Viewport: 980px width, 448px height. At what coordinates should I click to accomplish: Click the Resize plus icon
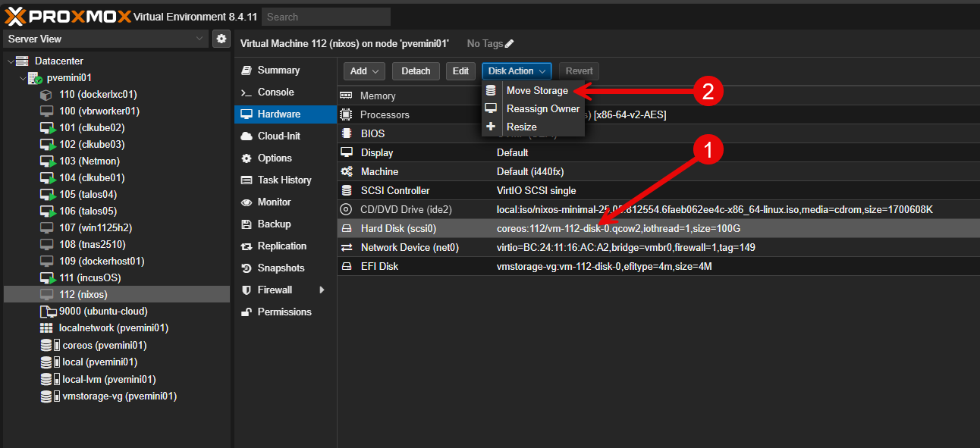(491, 127)
